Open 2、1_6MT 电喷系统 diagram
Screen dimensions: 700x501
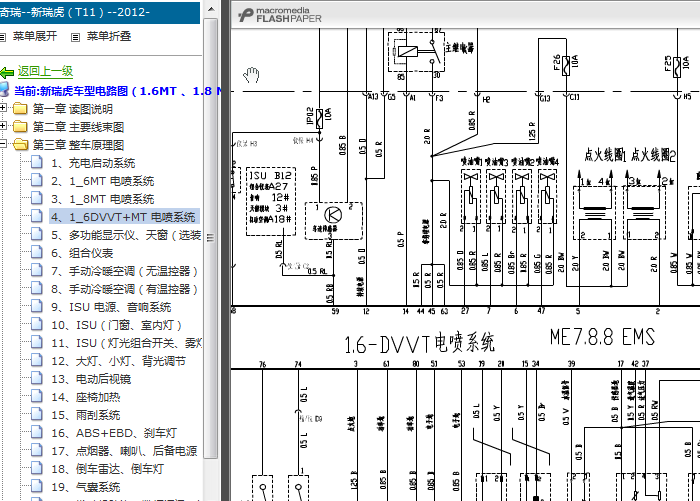(102, 181)
